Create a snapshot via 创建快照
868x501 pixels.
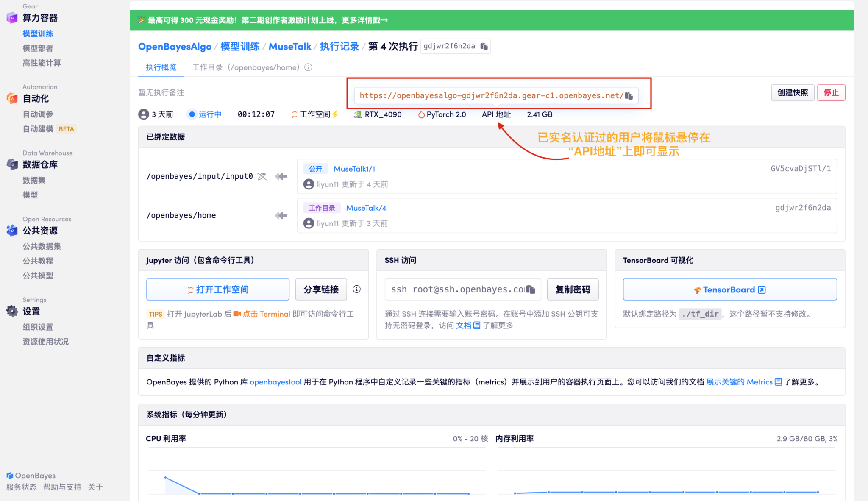coord(793,92)
